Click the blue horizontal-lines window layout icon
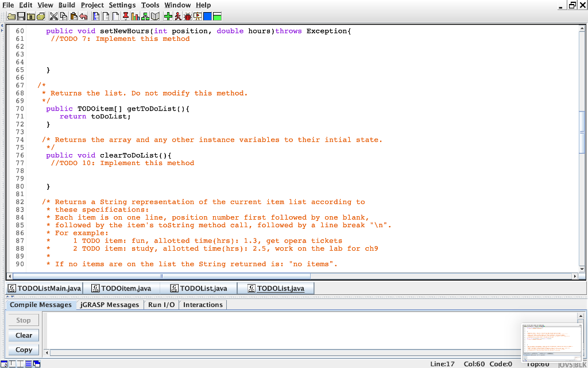This screenshot has width=588, height=368. click(x=29, y=364)
